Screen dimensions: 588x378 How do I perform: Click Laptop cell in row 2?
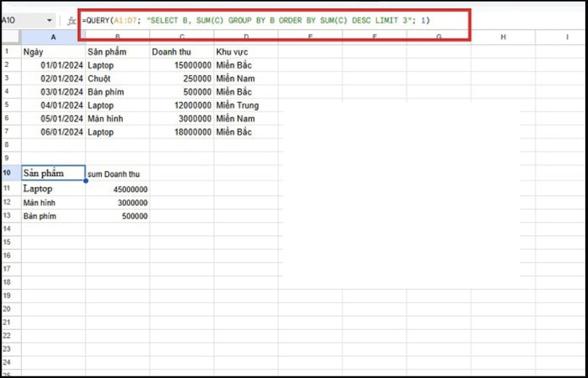pos(118,65)
